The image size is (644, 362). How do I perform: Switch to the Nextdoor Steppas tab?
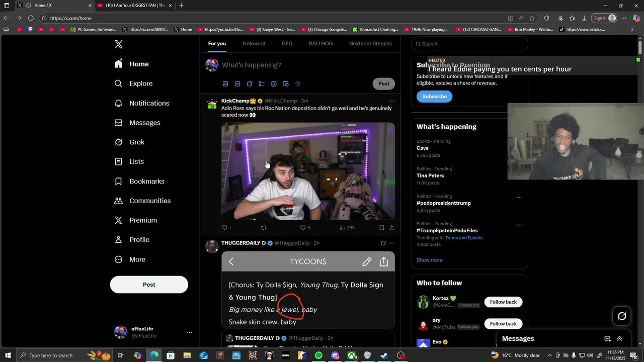(x=371, y=44)
